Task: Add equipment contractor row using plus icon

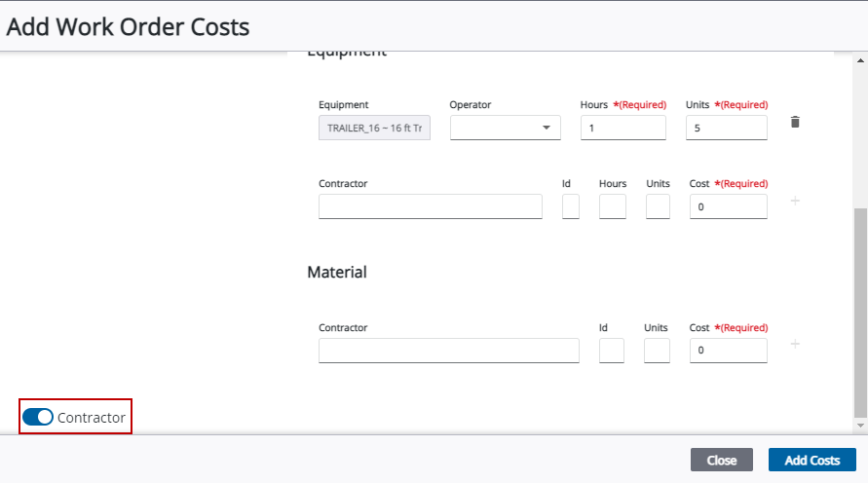Action: coord(795,201)
